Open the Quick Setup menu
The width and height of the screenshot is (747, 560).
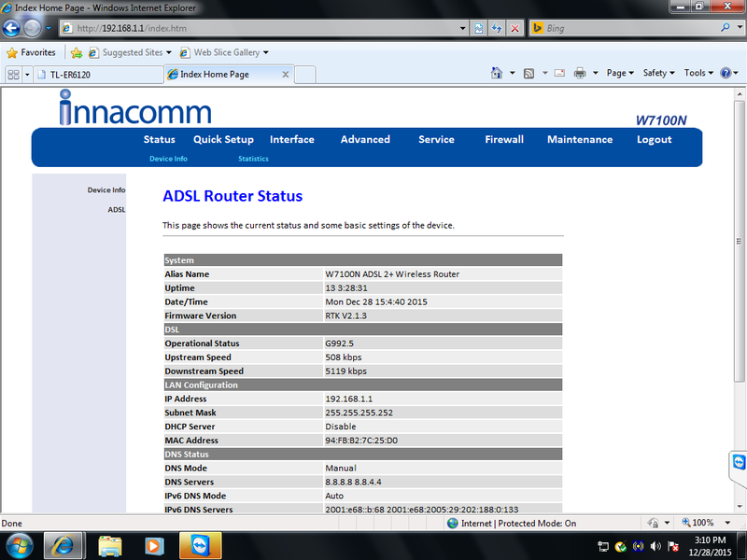(223, 139)
